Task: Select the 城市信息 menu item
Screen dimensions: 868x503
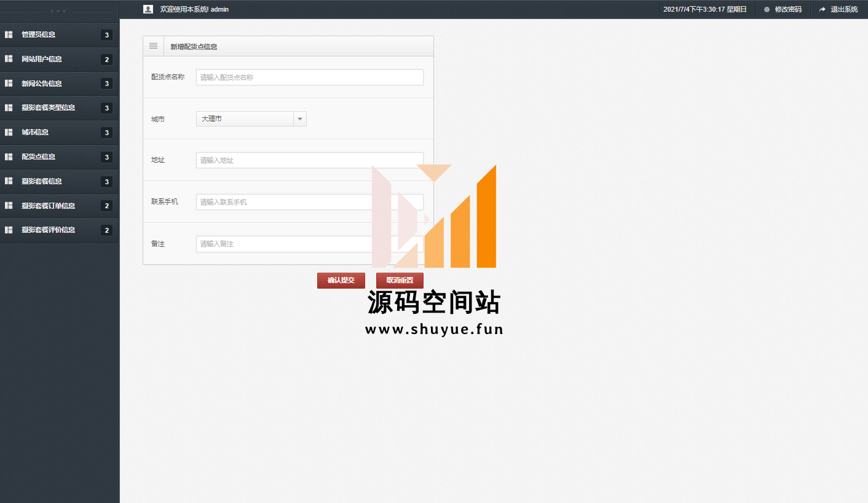Action: point(59,132)
